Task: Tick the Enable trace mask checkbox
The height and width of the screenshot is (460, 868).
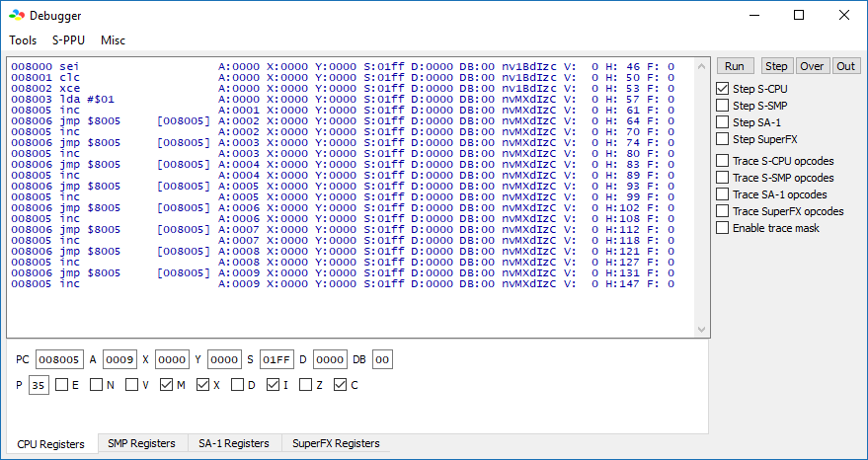Action: tap(723, 228)
